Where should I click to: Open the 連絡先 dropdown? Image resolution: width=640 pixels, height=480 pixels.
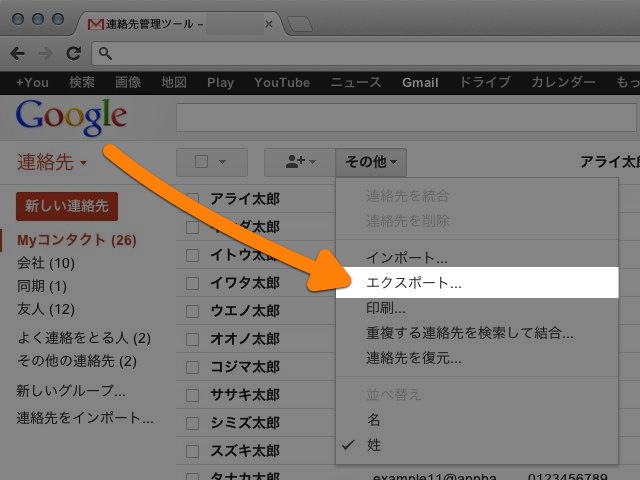coord(52,162)
